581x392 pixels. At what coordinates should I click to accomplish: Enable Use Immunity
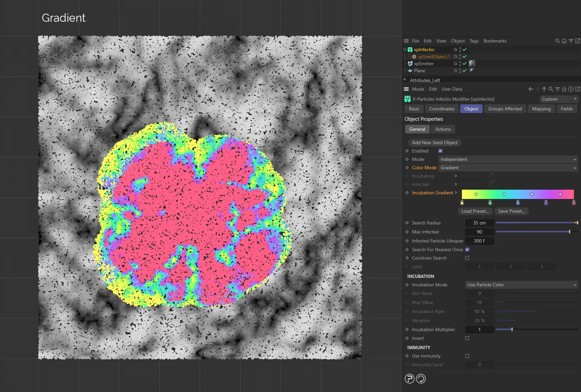(467, 356)
